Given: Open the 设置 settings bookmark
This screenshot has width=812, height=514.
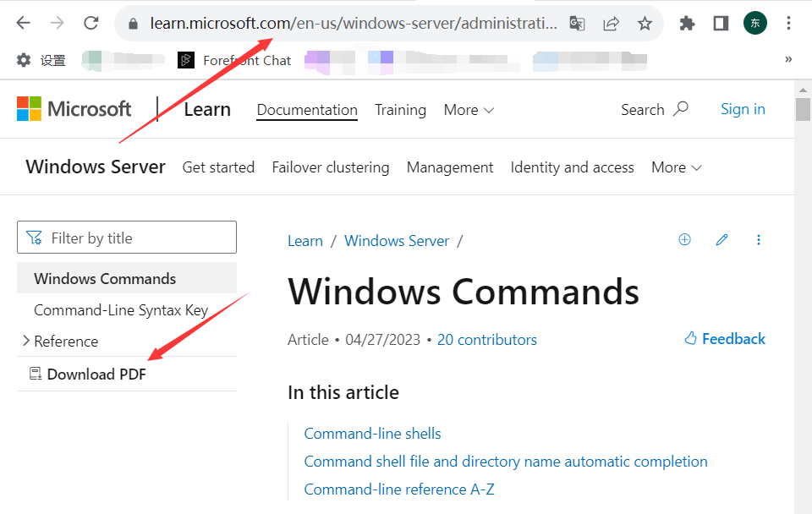Looking at the screenshot, I should coord(41,61).
